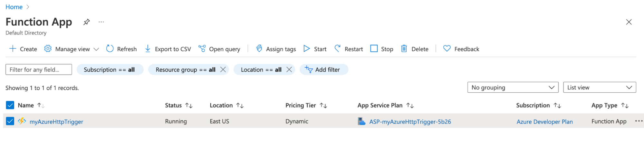
Task: Close the Function App blade
Action: 629,22
